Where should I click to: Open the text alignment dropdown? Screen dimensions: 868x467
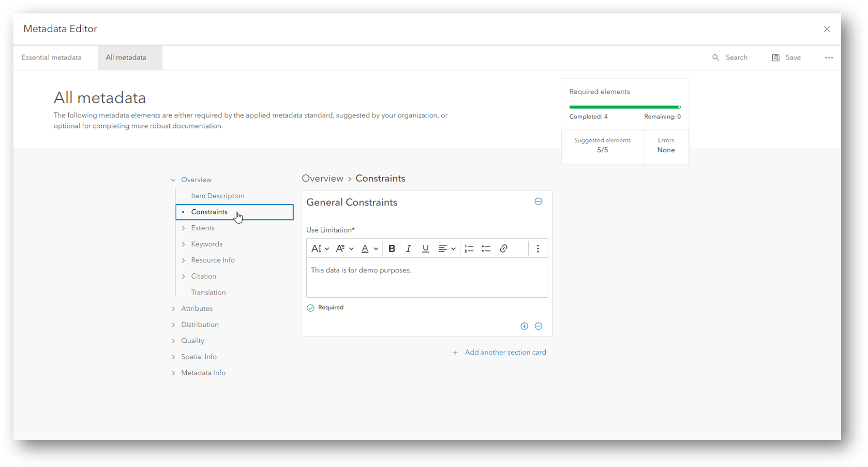(445, 248)
